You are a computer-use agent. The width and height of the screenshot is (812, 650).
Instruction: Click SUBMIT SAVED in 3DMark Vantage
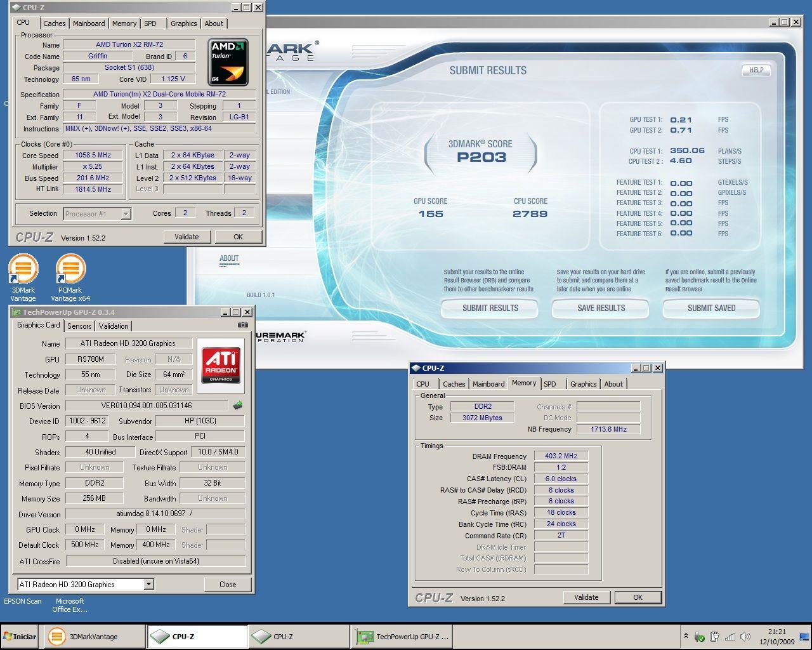coord(712,308)
